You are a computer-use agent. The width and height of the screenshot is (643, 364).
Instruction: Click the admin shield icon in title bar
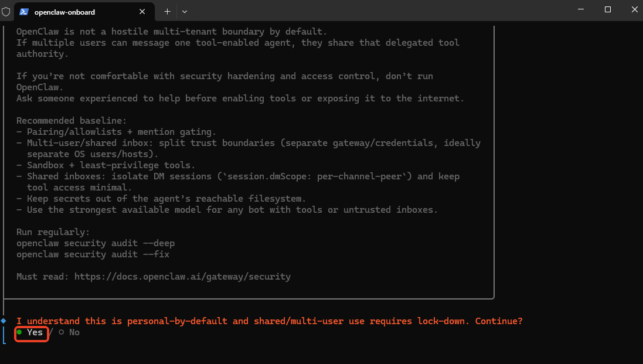pyautogui.click(x=6, y=11)
